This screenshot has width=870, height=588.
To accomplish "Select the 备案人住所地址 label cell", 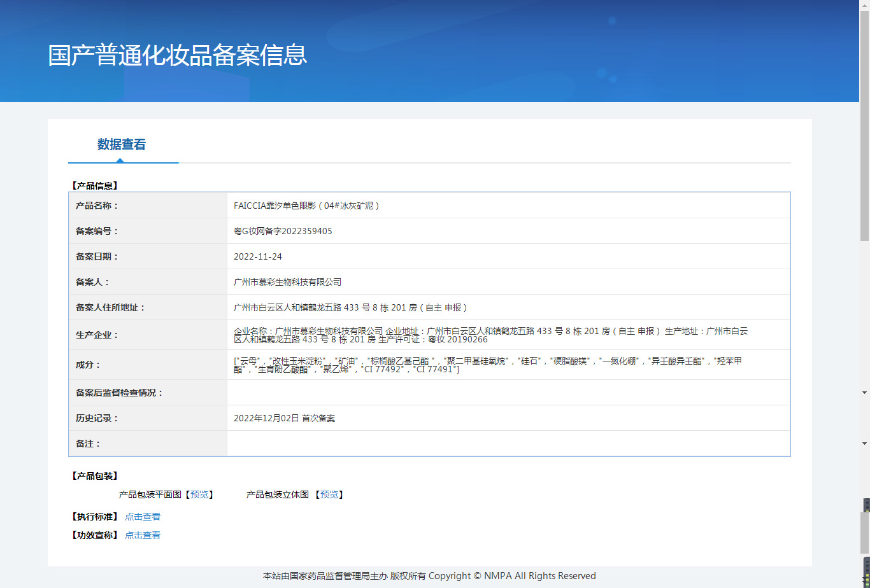I will (x=148, y=307).
